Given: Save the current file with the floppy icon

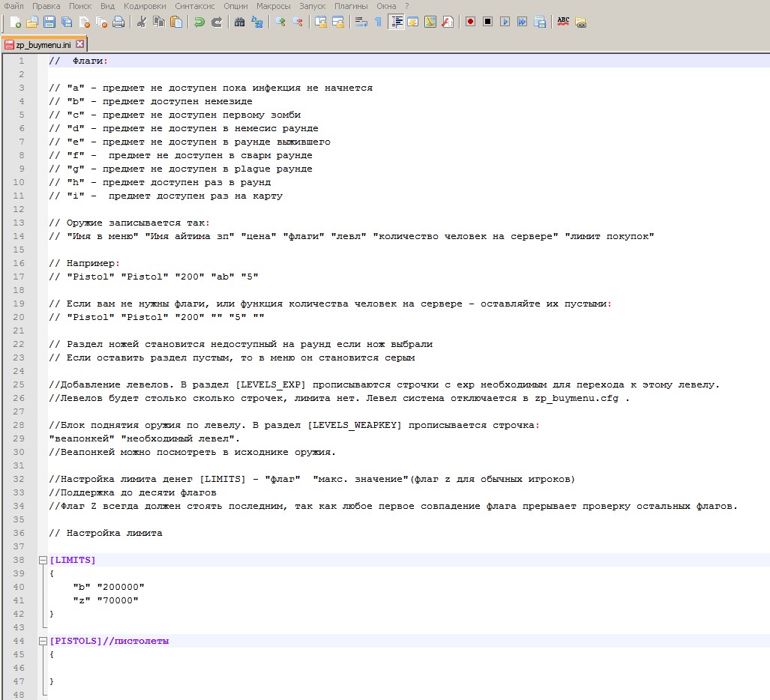Looking at the screenshot, I should pyautogui.click(x=49, y=22).
